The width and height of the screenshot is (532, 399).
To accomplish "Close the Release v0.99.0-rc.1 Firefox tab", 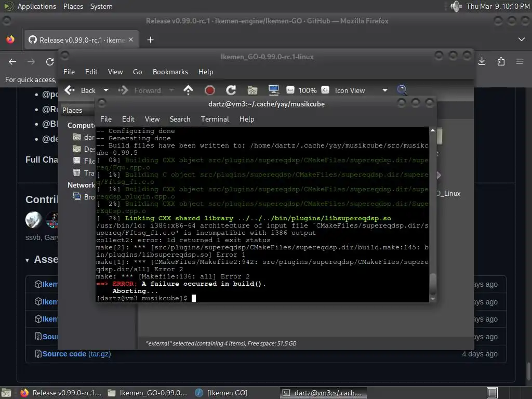I will click(131, 39).
